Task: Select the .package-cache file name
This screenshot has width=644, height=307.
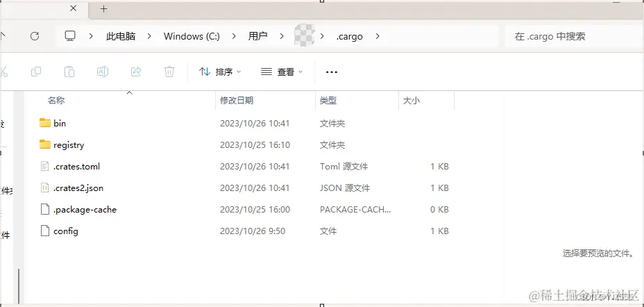Action: 85,210
